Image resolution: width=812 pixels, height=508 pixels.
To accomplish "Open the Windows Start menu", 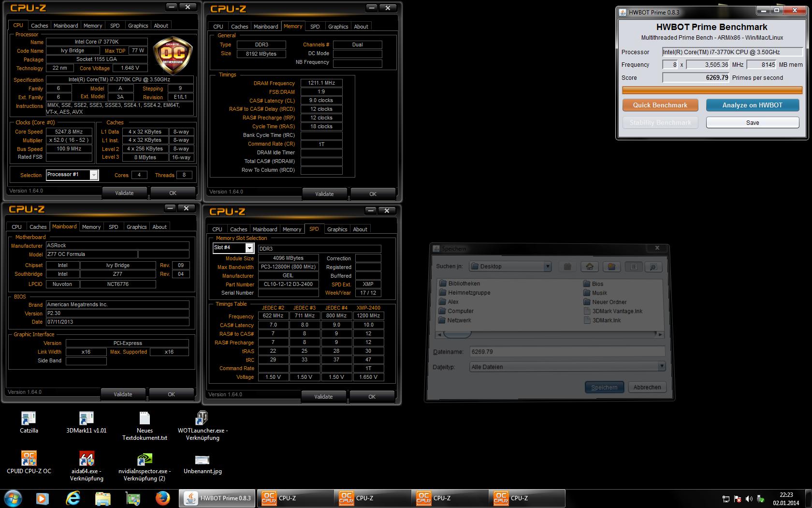I will pyautogui.click(x=13, y=498).
